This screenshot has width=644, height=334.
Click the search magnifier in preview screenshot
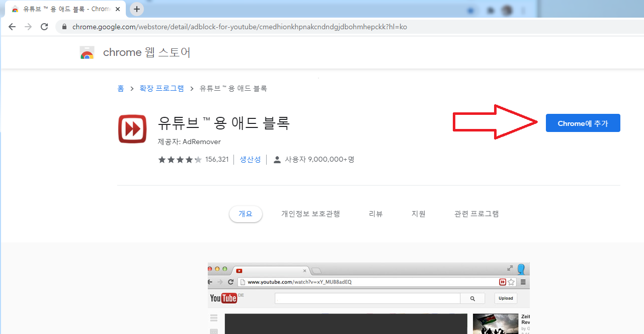[472, 298]
